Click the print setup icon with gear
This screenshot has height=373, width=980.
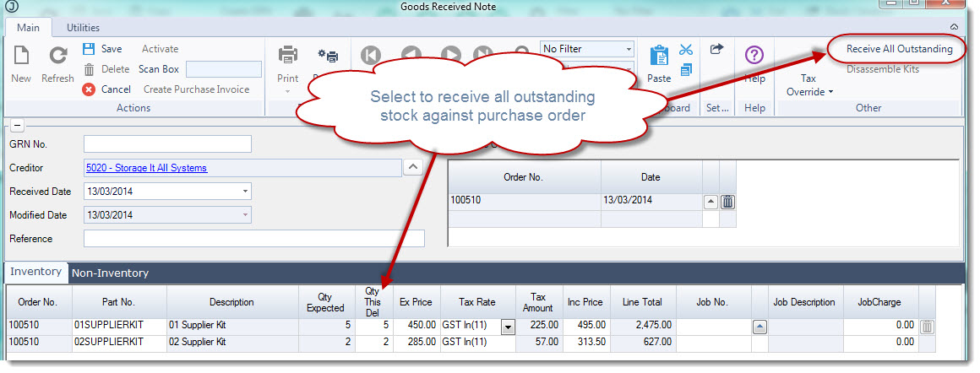[x=328, y=56]
